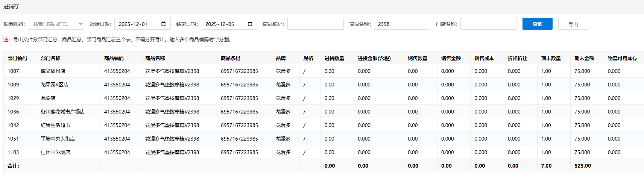Viewport: 644px width, 177px height.
Task: Select the 务川麒龙城市广场店 row
Action: [x=62, y=112]
